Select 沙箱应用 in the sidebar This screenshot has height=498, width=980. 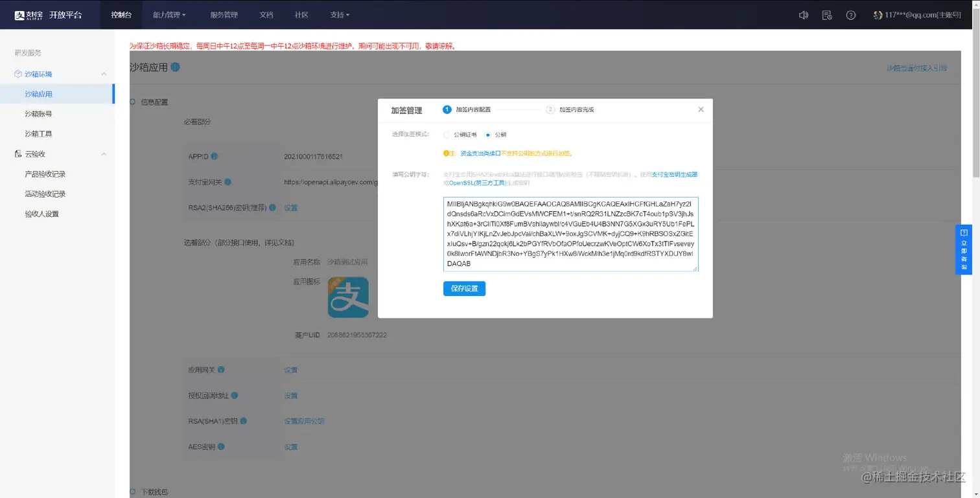click(57, 94)
